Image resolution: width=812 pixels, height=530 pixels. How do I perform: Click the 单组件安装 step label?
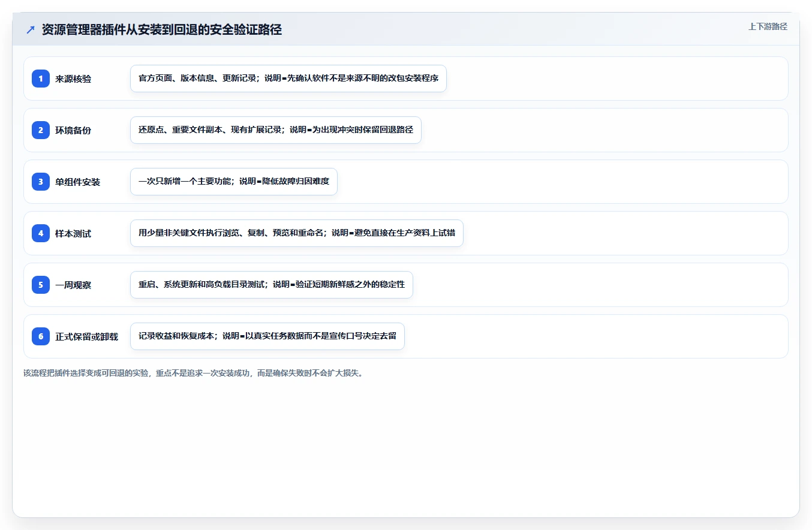[x=78, y=182]
